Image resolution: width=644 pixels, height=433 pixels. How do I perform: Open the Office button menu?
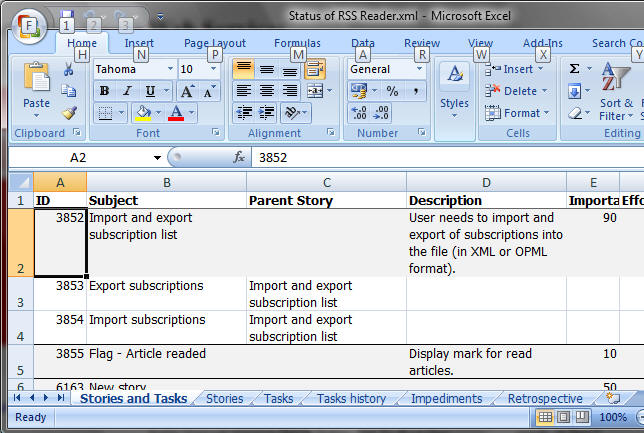[x=29, y=27]
